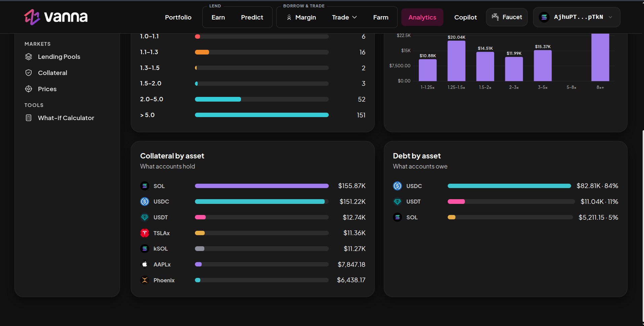This screenshot has height=326, width=644.
Task: Click the USDC debt teal bar
Action: click(x=509, y=186)
